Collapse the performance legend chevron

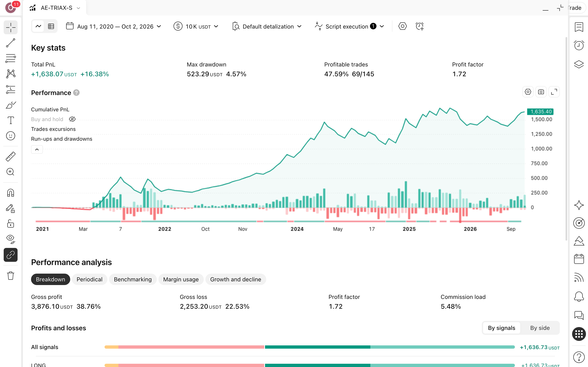(x=37, y=149)
